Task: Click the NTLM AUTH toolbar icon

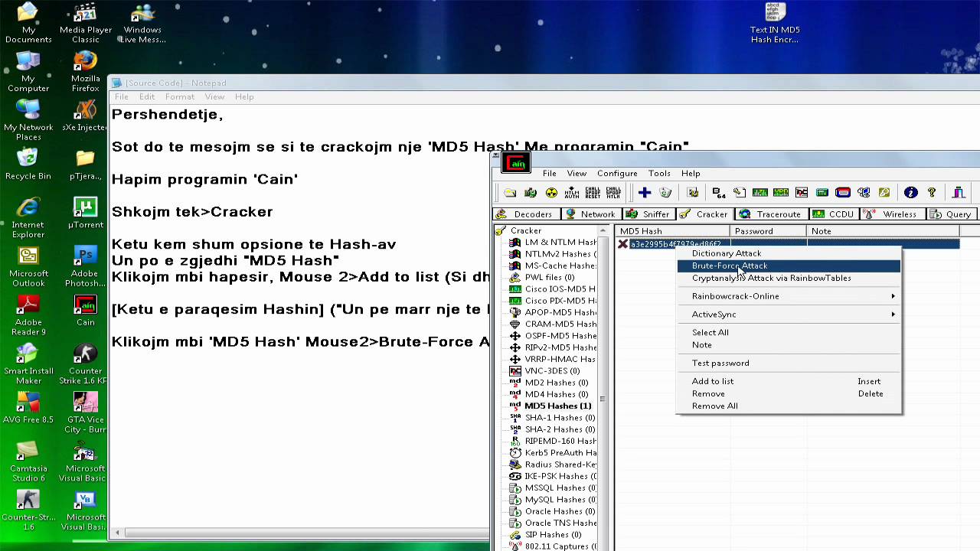Action: (x=572, y=193)
